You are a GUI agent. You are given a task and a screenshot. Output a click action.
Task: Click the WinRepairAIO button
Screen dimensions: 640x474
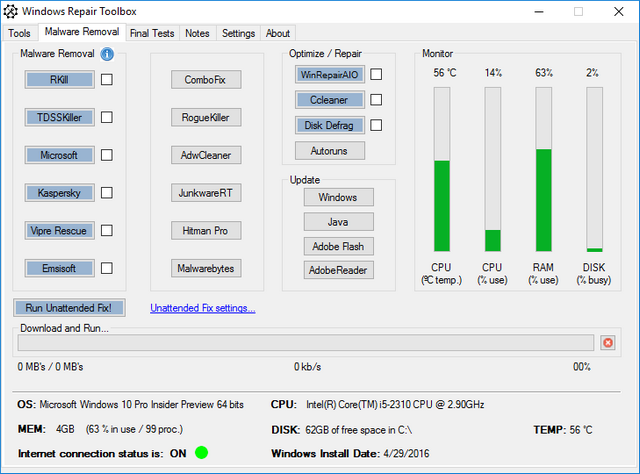pyautogui.click(x=330, y=74)
